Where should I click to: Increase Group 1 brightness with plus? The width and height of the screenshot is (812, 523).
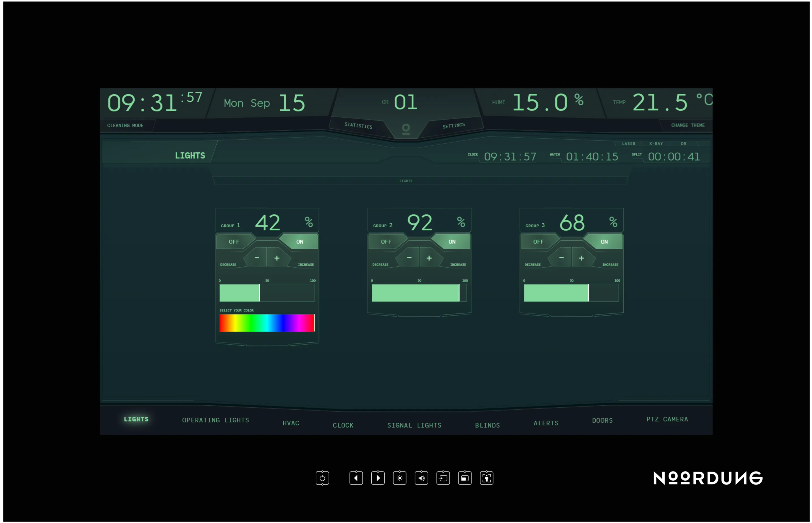277,258
